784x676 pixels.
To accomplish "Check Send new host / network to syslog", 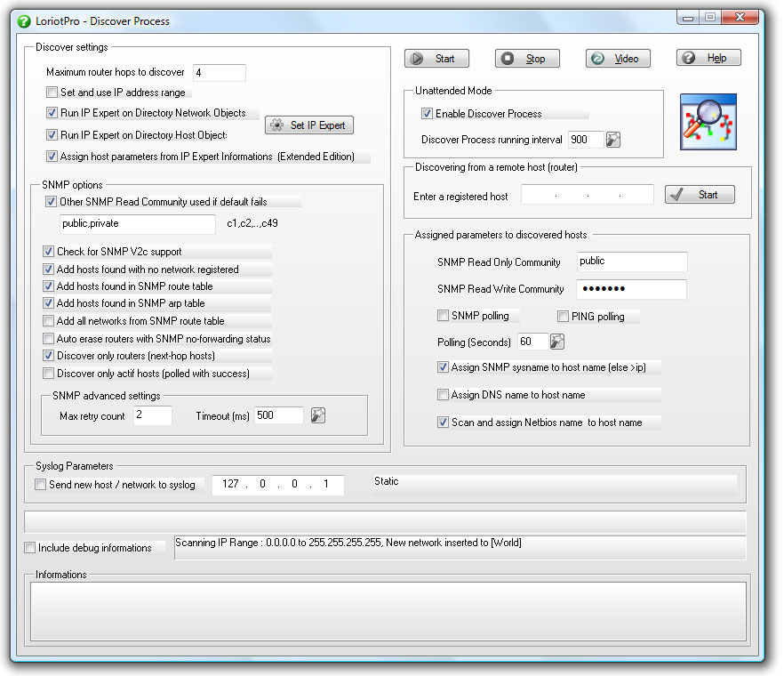I will tap(40, 484).
